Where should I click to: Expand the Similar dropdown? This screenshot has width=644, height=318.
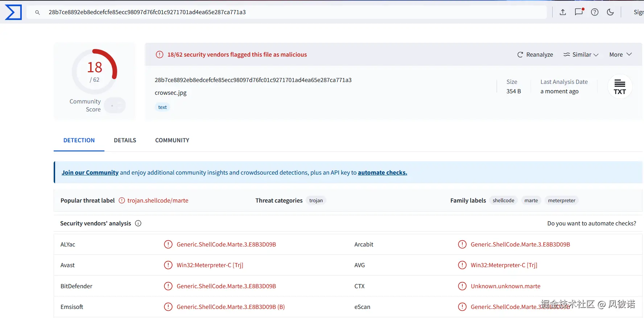click(x=581, y=54)
